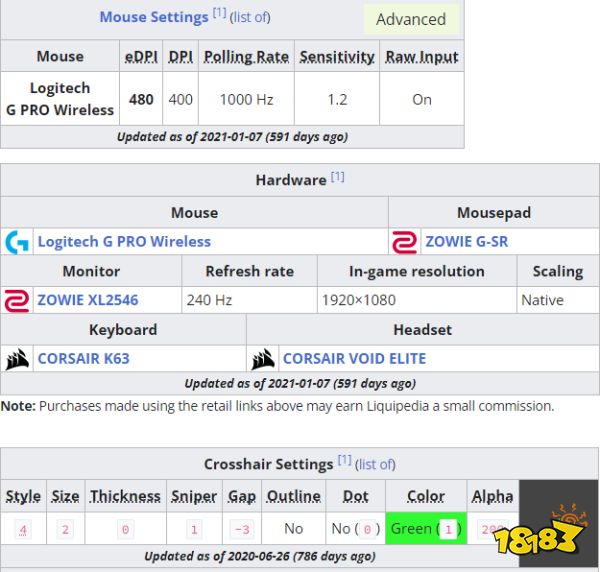Click the 1000 Hz polling rate cell
600x572 pixels.
click(246, 99)
